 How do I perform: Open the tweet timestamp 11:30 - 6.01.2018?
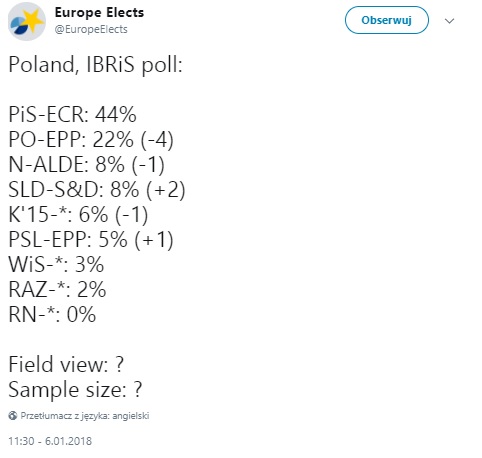coord(50,441)
